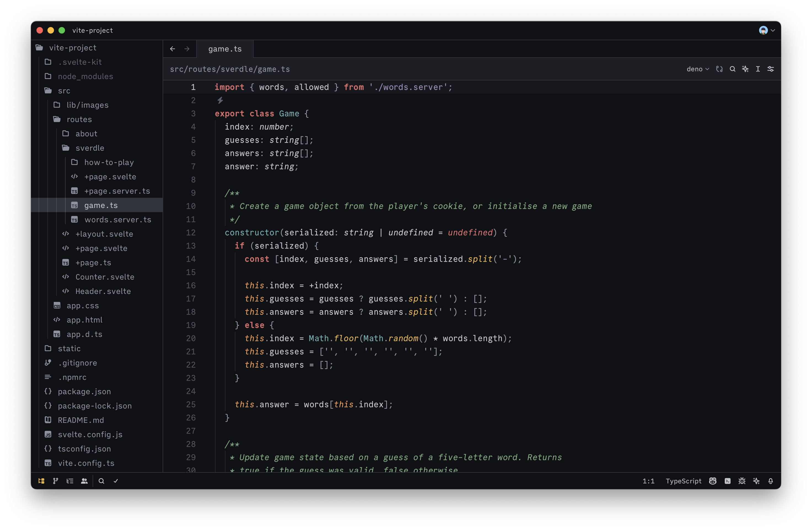Toggle the inlay hints icon beside deno
This screenshot has height=530, width=812.
719,69
